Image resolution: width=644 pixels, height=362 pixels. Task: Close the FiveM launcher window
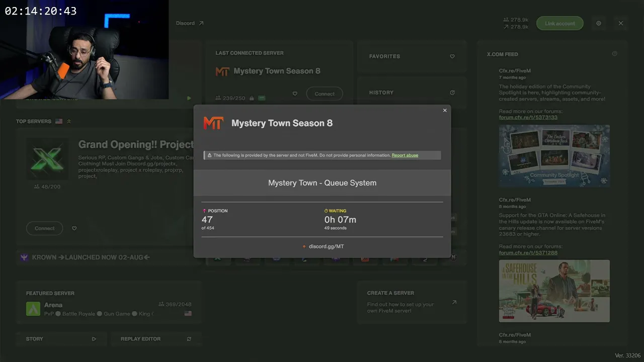coord(621,24)
